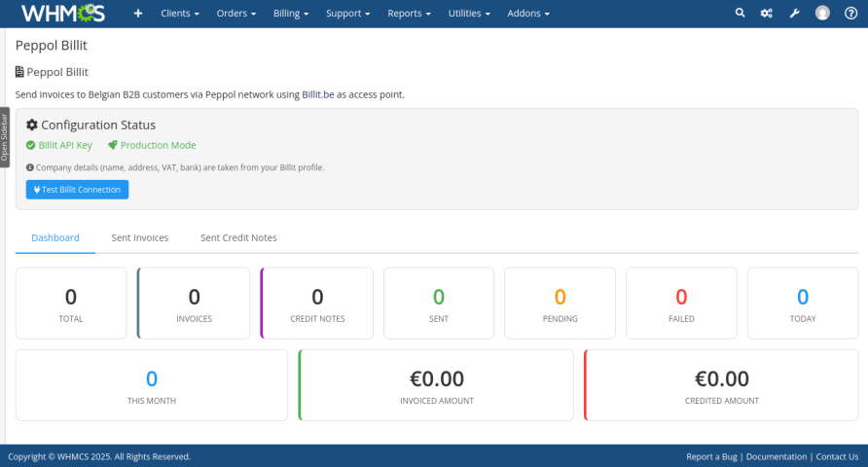Open the Documentation footer link
Image resolution: width=868 pixels, height=467 pixels.
777,456
